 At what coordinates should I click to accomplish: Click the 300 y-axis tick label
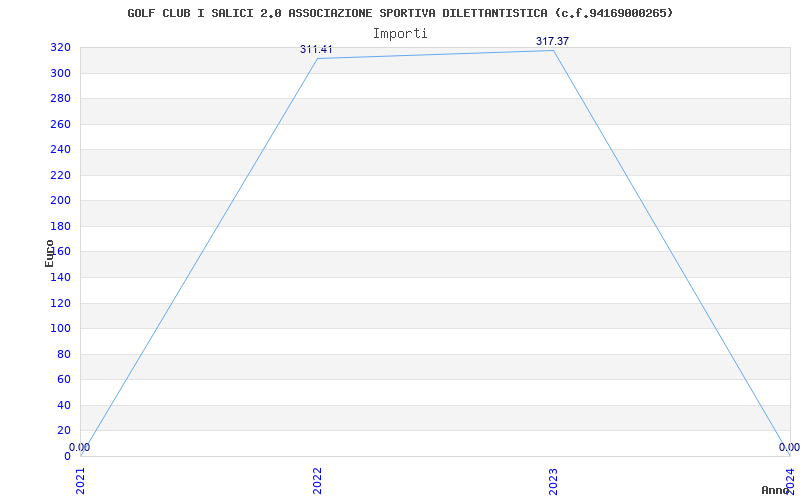click(x=60, y=73)
